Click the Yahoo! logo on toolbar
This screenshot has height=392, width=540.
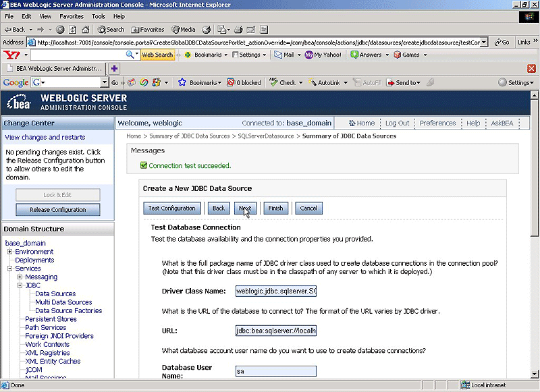(11, 55)
